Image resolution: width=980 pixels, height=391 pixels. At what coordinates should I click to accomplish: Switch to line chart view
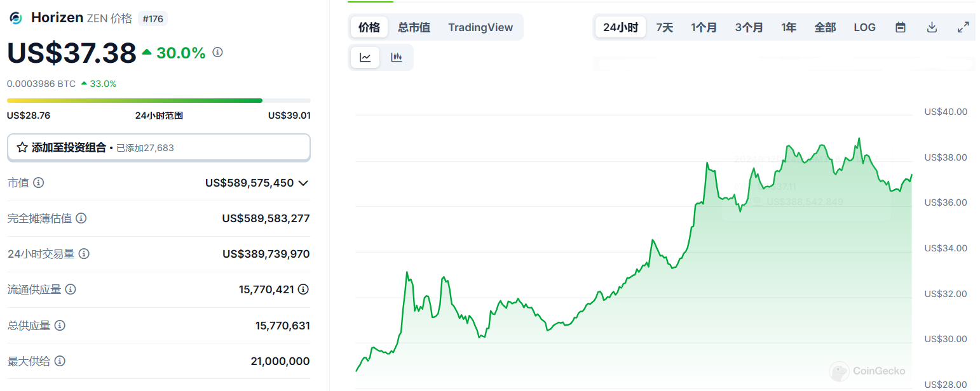tap(365, 58)
